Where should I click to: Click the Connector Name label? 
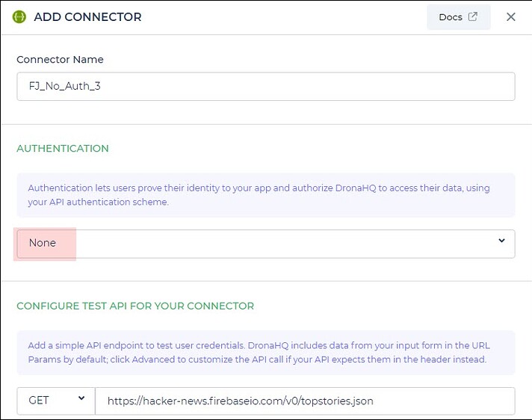click(x=60, y=59)
